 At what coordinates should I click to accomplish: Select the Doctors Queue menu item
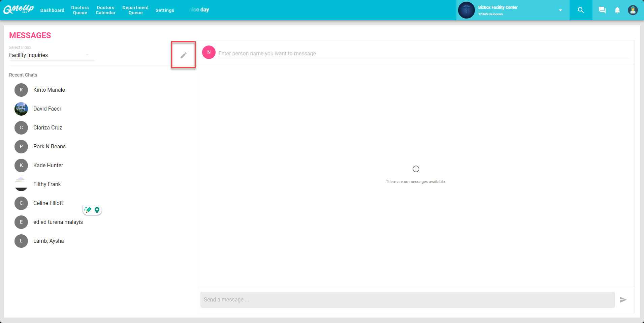pyautogui.click(x=80, y=10)
